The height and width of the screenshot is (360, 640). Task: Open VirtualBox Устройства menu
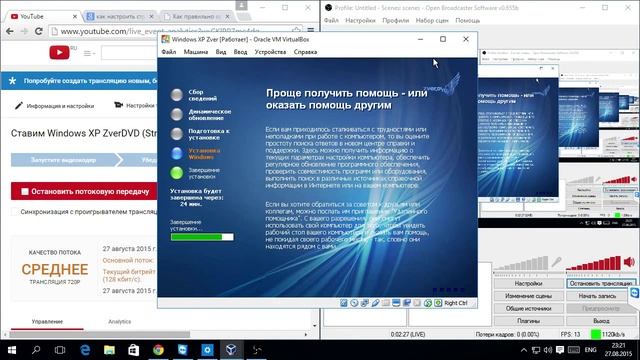click(270, 52)
